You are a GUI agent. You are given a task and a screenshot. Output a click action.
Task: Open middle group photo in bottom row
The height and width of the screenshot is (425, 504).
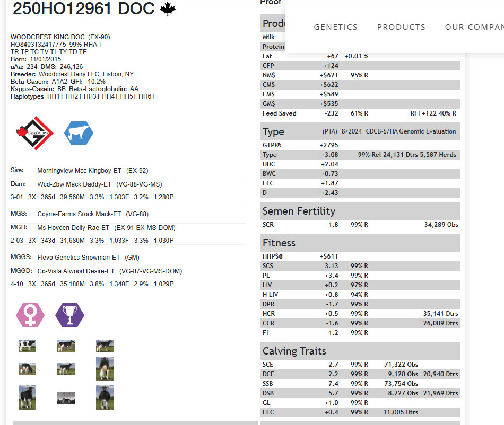[66, 398]
